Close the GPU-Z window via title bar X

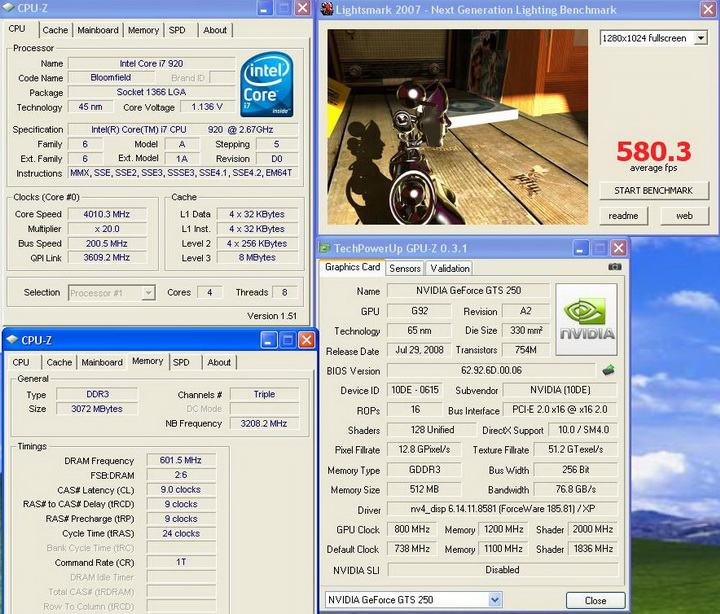pyautogui.click(x=619, y=248)
